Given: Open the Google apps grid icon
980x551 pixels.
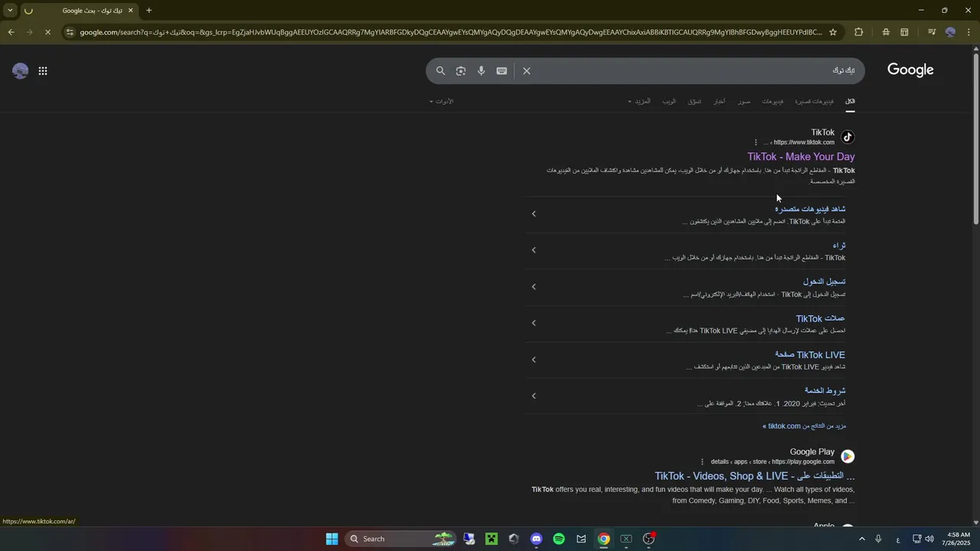Looking at the screenshot, I should 43,71.
